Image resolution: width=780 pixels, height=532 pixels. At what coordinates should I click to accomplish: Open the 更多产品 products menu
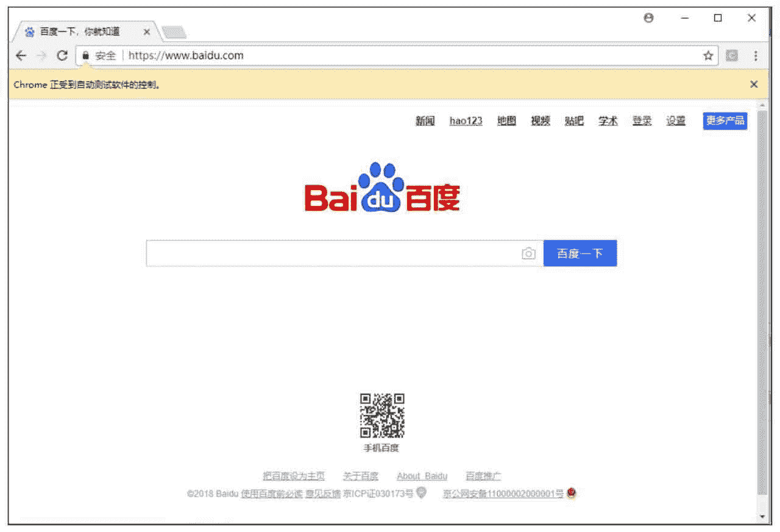coord(725,121)
